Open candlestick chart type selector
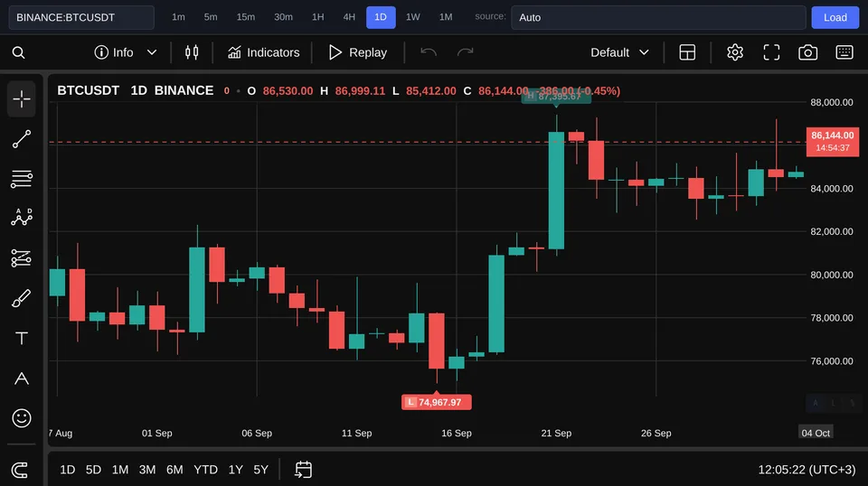The image size is (868, 486). pyautogui.click(x=192, y=52)
